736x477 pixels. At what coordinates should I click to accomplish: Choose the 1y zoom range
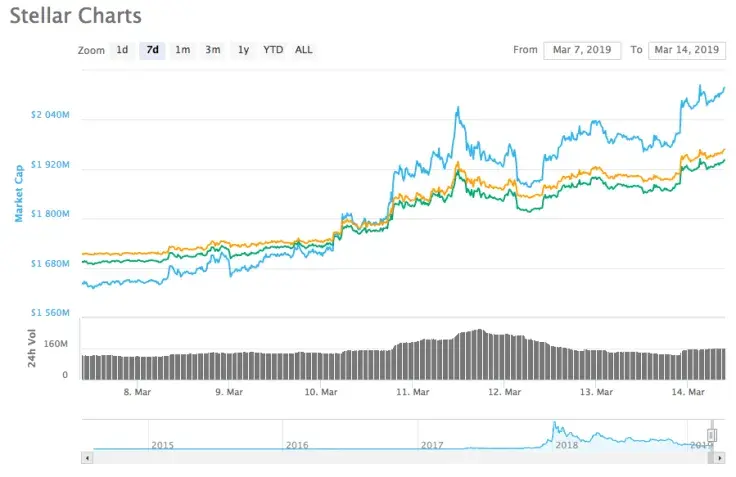[243, 49]
